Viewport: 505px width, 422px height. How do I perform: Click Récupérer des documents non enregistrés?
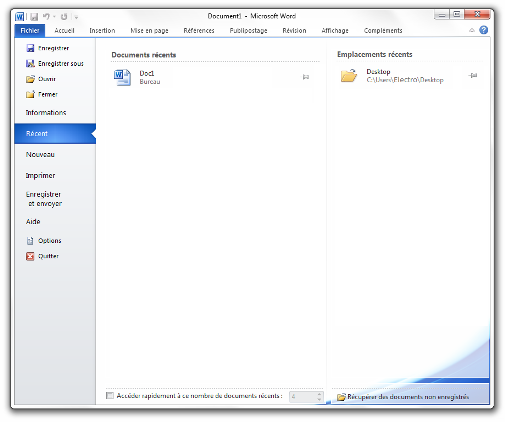[408, 397]
